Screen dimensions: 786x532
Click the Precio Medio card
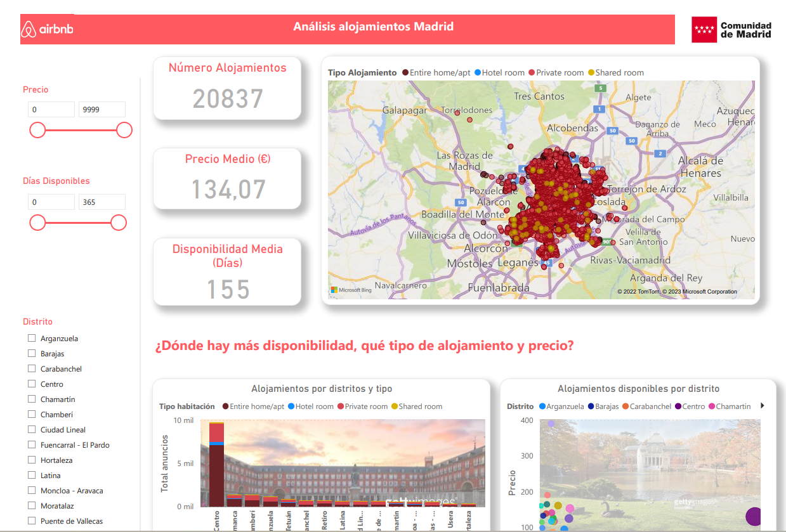tap(227, 179)
